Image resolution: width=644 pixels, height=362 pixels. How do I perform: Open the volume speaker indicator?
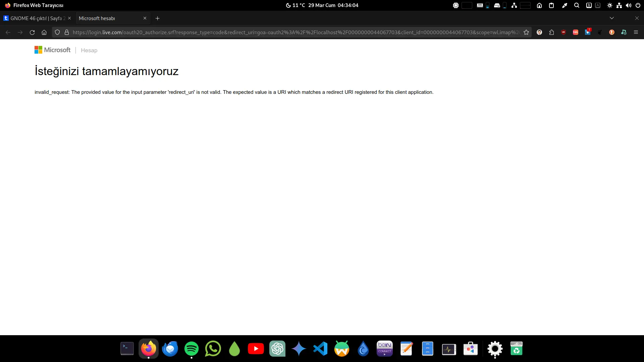[x=629, y=5]
